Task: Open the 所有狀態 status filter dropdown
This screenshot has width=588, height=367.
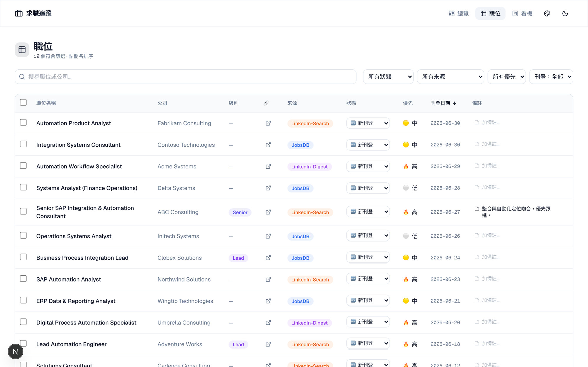Action: pos(388,77)
